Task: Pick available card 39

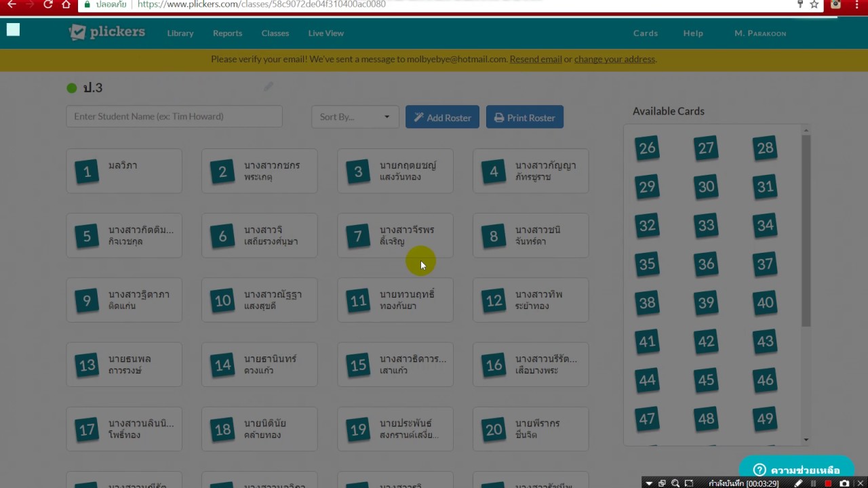Action: [x=706, y=302]
